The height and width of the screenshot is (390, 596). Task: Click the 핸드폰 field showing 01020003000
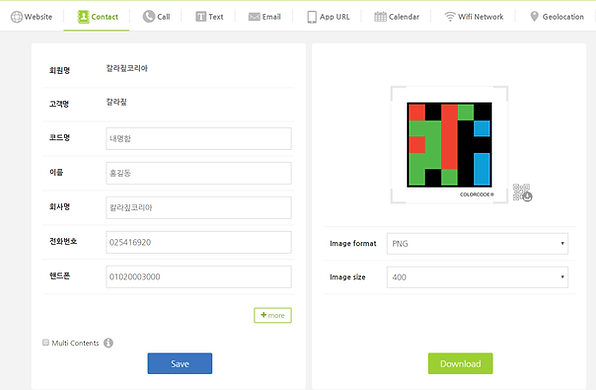pyautogui.click(x=199, y=277)
